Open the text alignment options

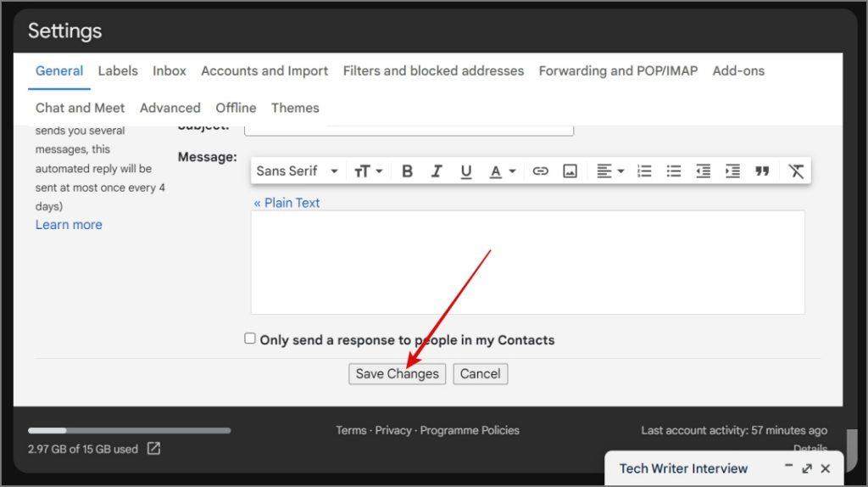click(x=610, y=171)
